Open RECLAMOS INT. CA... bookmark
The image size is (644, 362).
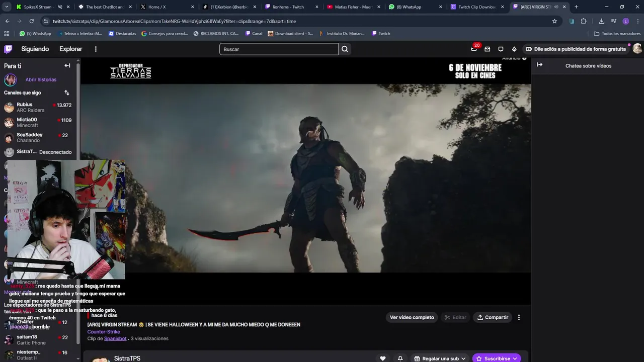[216, 34]
